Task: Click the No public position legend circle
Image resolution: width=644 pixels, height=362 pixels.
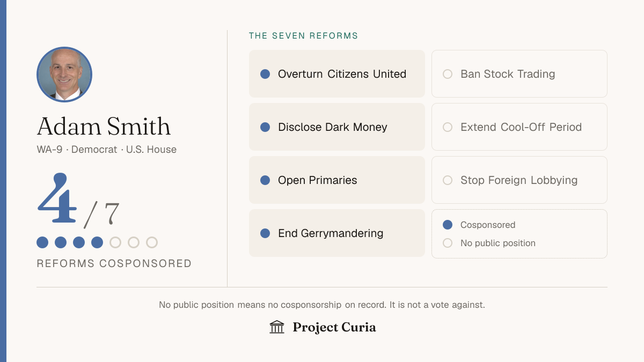Action: 448,243
